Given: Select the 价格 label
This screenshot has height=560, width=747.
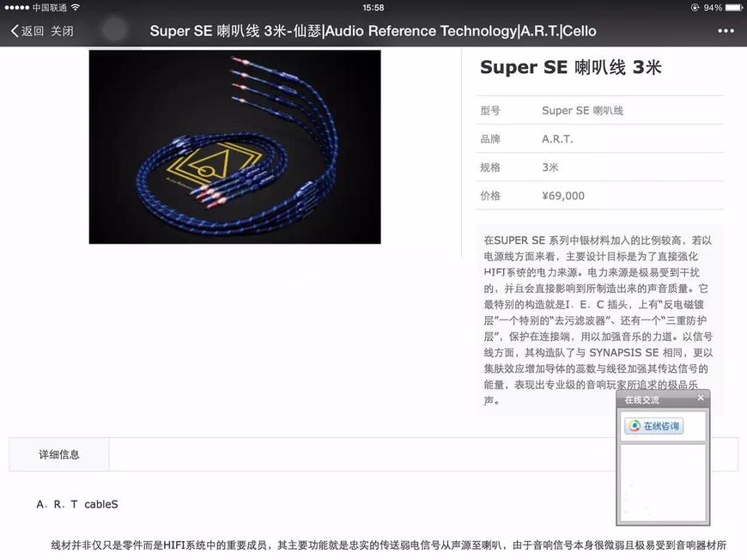Looking at the screenshot, I should pos(490,196).
